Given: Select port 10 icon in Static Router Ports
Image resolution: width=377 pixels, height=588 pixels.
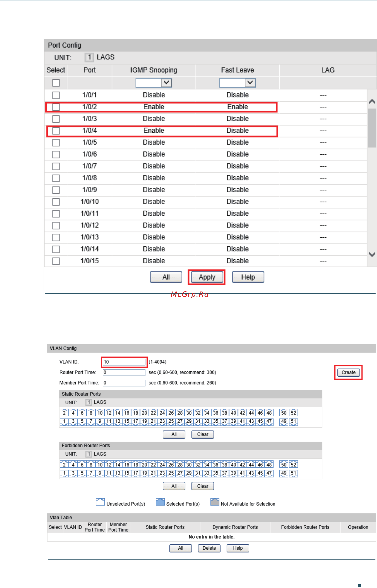Looking at the screenshot, I should [100, 413].
